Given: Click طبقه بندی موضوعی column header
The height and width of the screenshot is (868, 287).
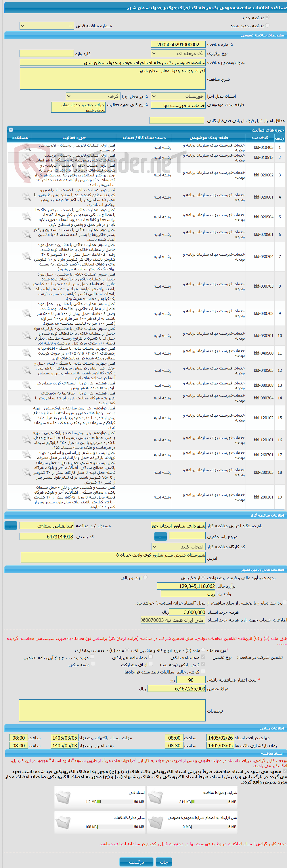Looking at the screenshot, I should pyautogui.click(x=209, y=137).
